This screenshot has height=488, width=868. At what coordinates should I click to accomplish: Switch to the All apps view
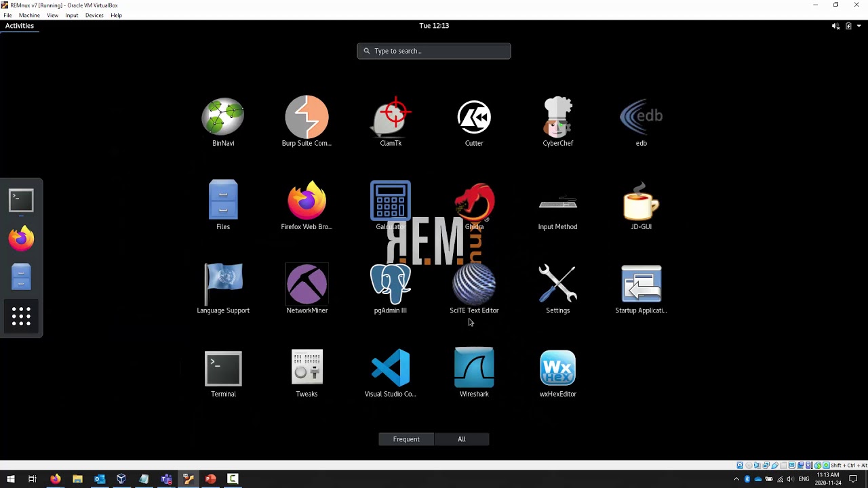[462, 439]
